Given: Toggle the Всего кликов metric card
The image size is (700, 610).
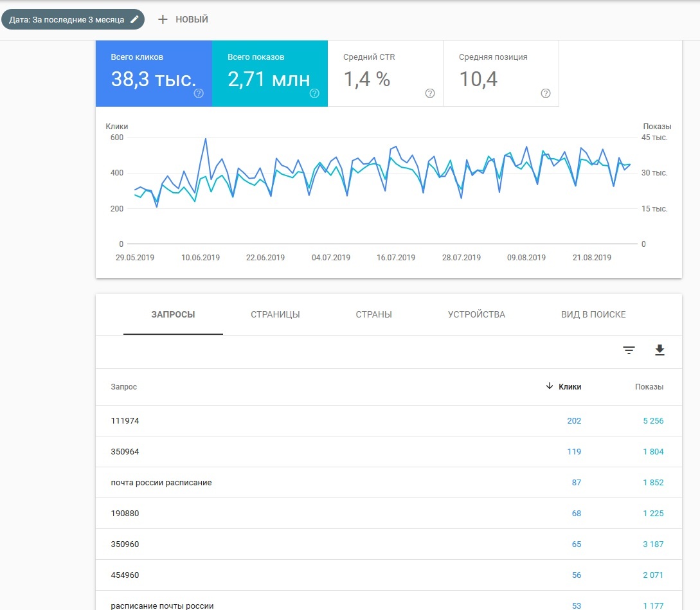Looking at the screenshot, I should [154, 73].
